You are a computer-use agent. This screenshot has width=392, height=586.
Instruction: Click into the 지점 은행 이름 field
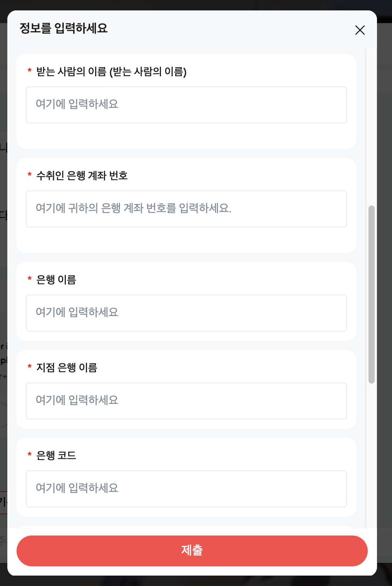click(186, 401)
